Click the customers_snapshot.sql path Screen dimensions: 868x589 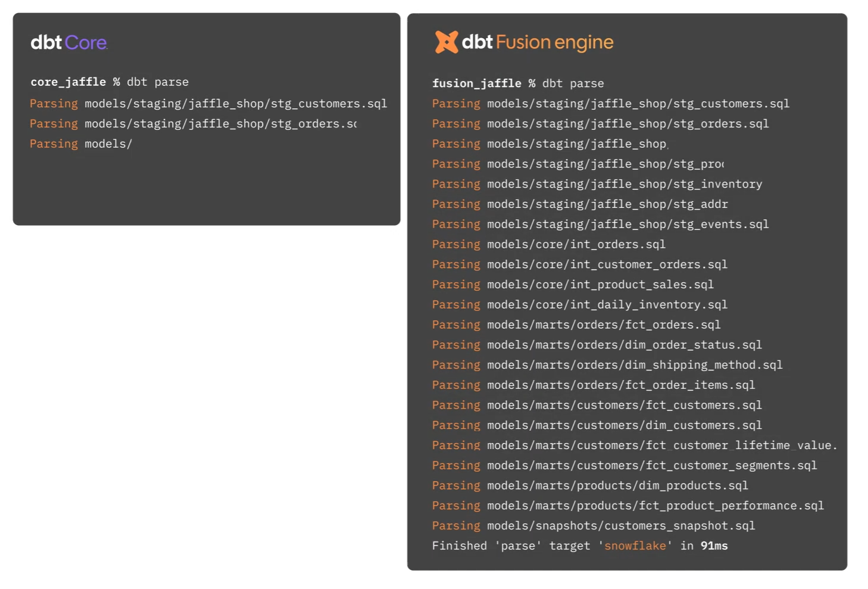click(621, 526)
